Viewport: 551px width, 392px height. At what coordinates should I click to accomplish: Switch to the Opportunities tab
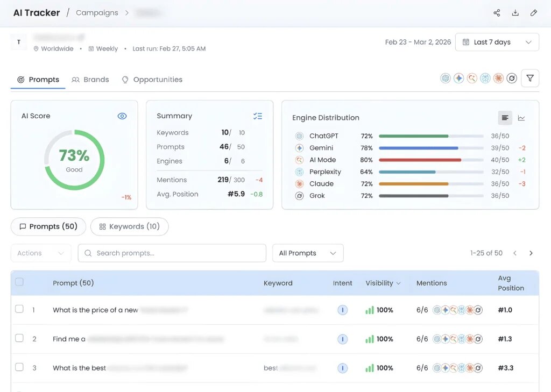coord(152,80)
